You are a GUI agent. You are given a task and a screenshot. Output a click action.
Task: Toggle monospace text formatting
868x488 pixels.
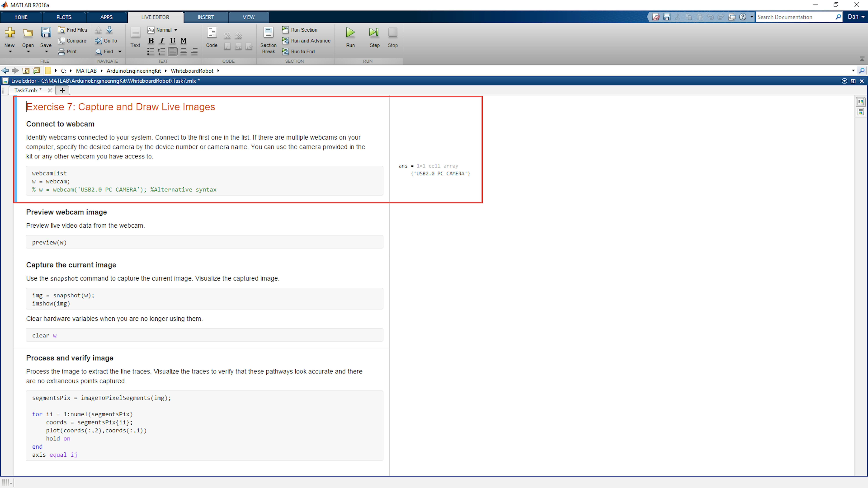(x=183, y=41)
